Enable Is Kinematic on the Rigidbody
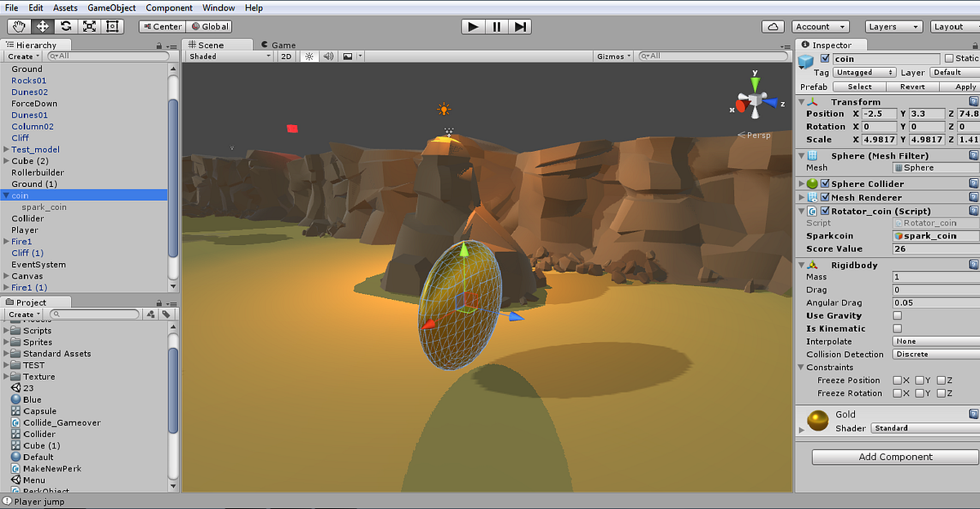This screenshot has height=509, width=980. (897, 328)
